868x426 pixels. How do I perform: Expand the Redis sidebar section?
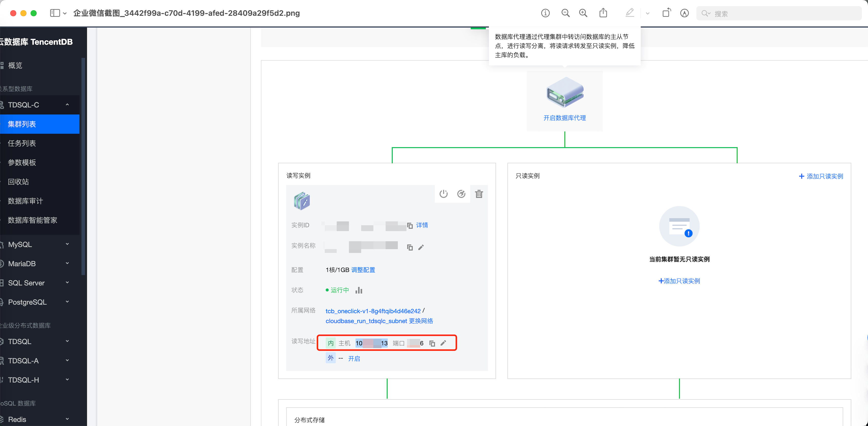(40, 419)
